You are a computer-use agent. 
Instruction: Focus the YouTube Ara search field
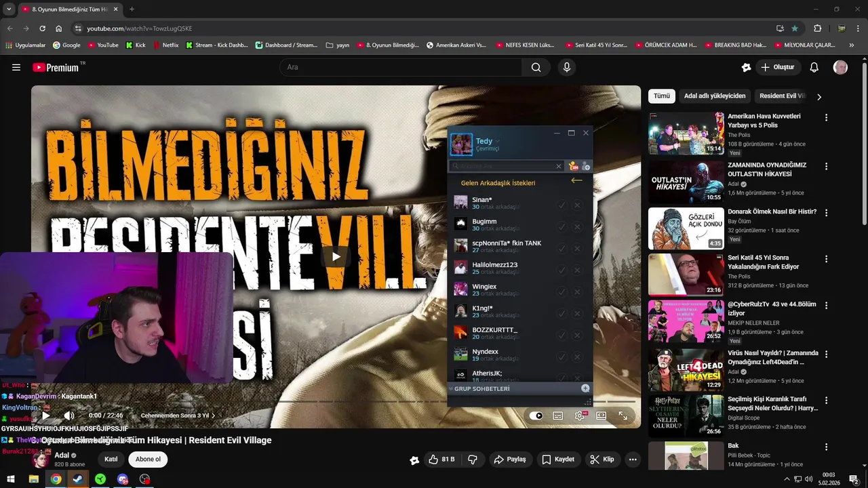[400, 67]
